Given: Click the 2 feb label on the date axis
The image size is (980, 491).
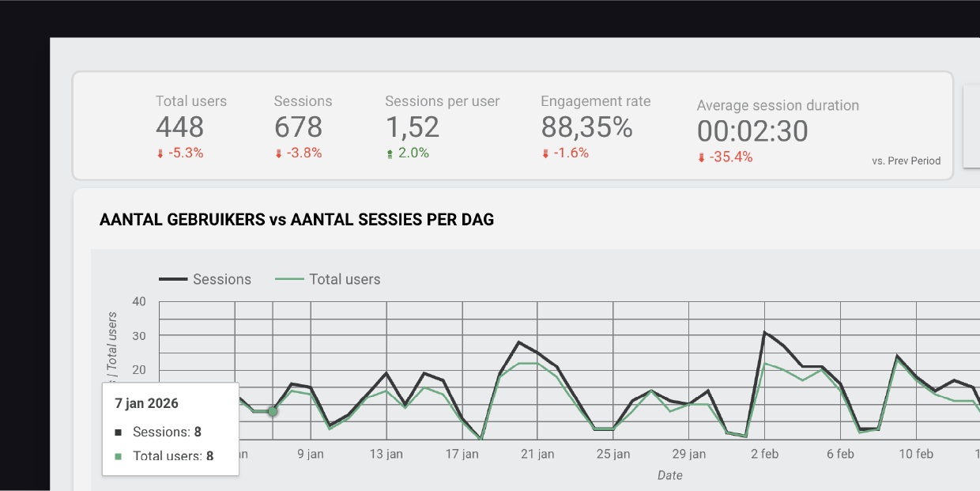Looking at the screenshot, I should (x=764, y=454).
